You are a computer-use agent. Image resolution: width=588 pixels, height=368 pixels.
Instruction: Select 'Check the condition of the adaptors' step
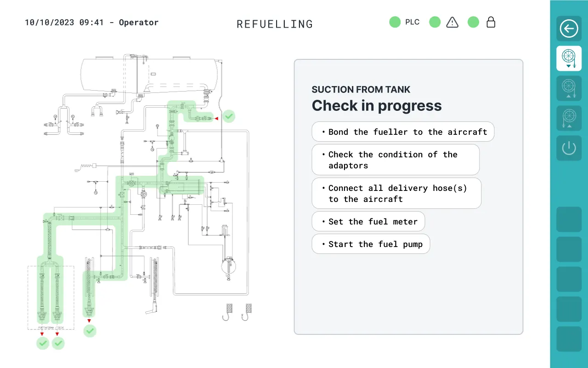tap(396, 160)
